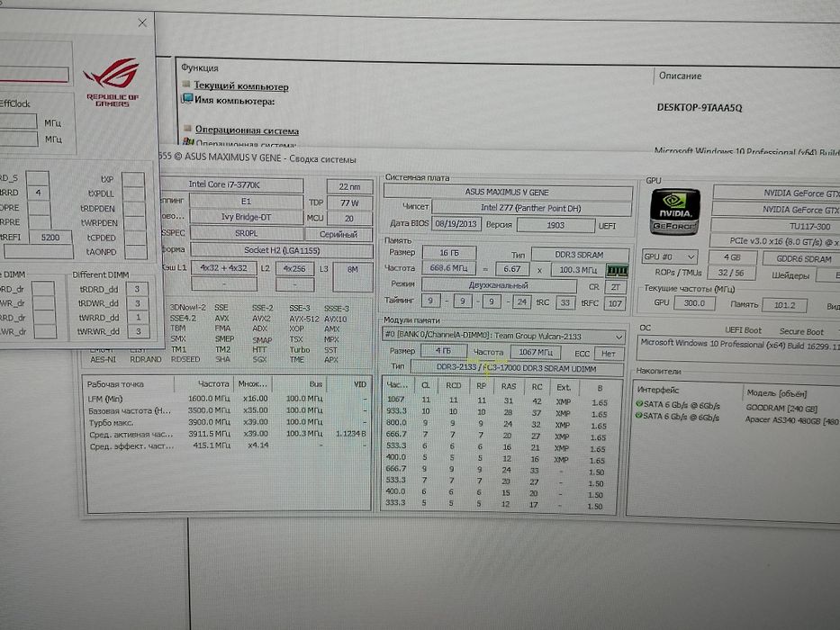Click the Серийный field
840x630 pixels.
(x=339, y=234)
